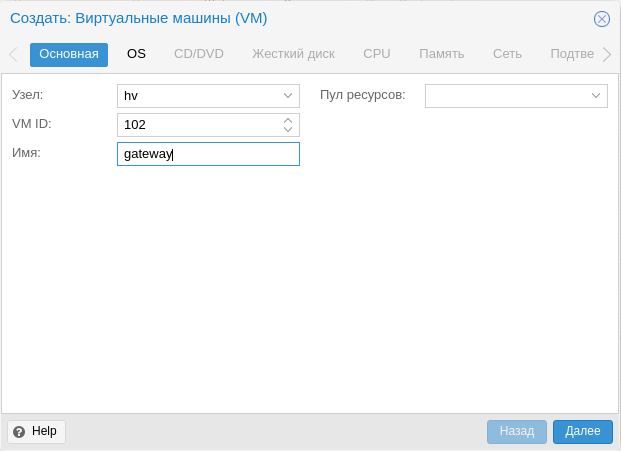This screenshot has width=621, height=451.
Task: Switch to the OS tab
Action: [x=136, y=54]
